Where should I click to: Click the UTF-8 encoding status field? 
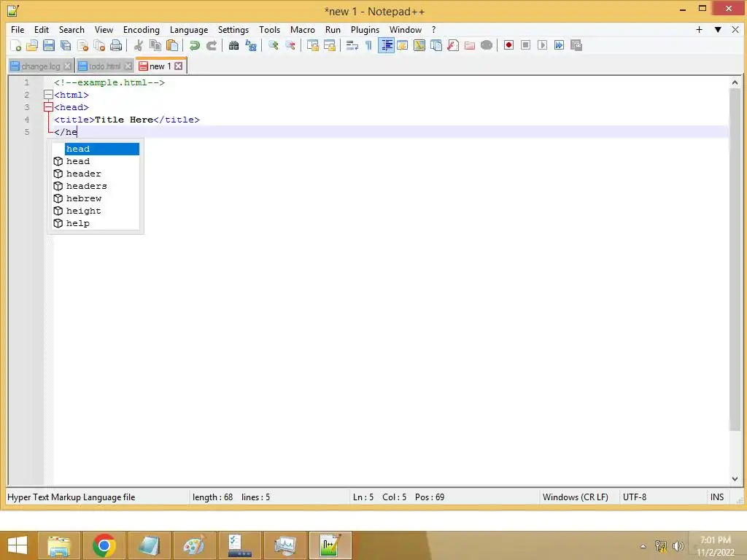click(x=635, y=497)
